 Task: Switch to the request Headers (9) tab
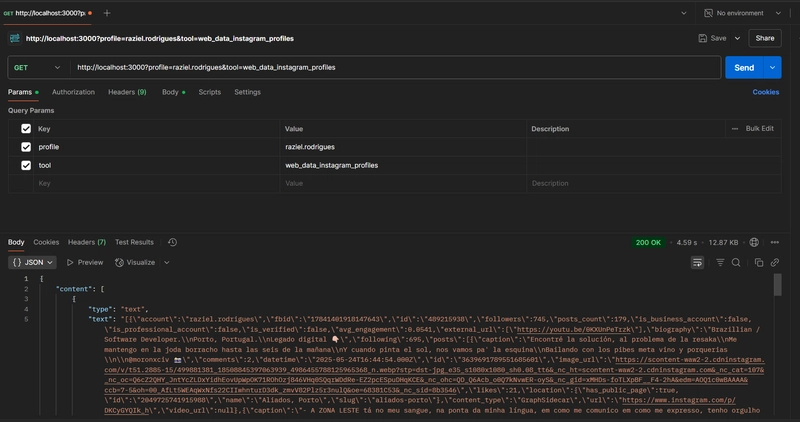click(127, 92)
